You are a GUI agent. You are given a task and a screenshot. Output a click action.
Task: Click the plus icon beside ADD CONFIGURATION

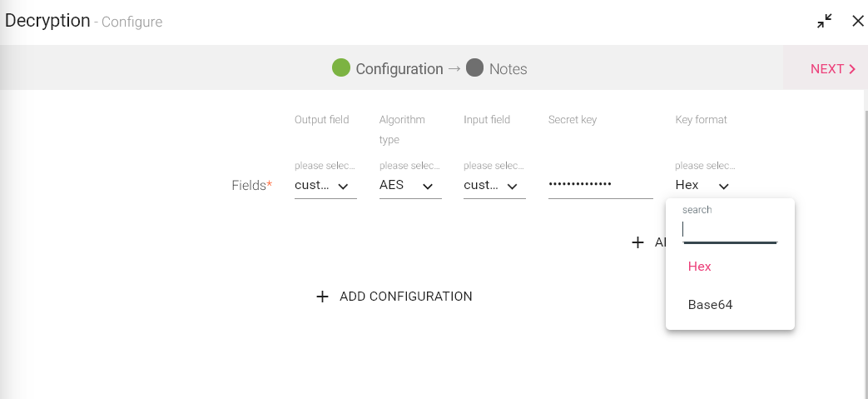(323, 297)
